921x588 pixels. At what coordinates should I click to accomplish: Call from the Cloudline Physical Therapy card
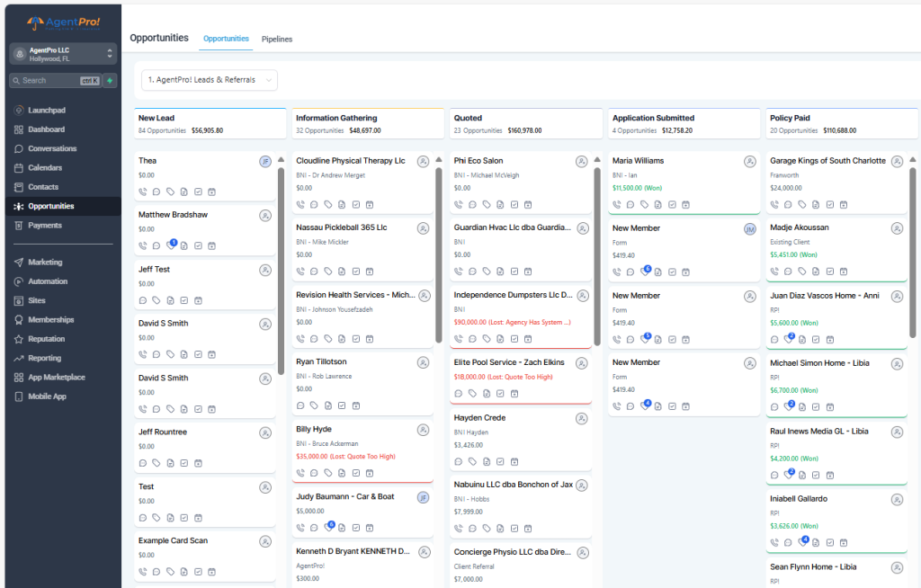pyautogui.click(x=300, y=205)
